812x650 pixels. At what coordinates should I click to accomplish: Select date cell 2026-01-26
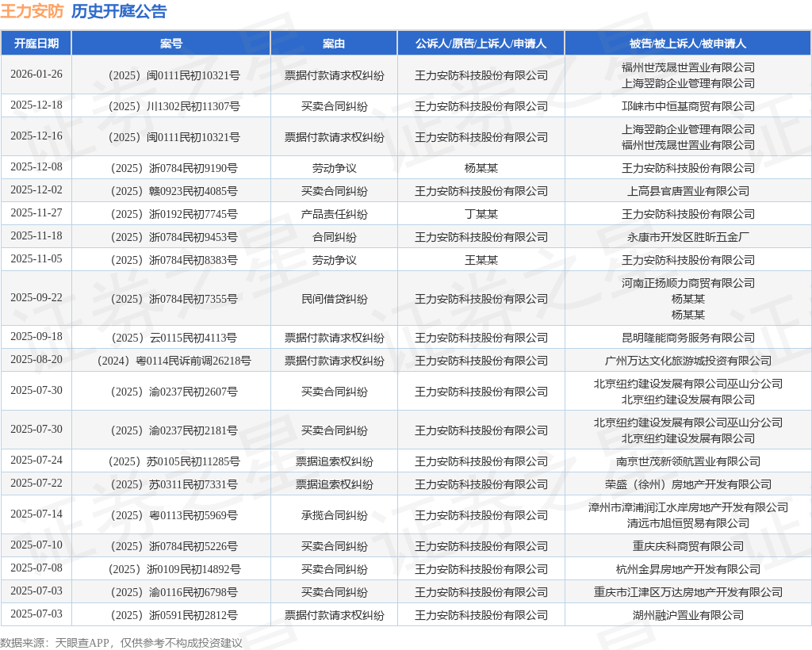click(x=36, y=74)
